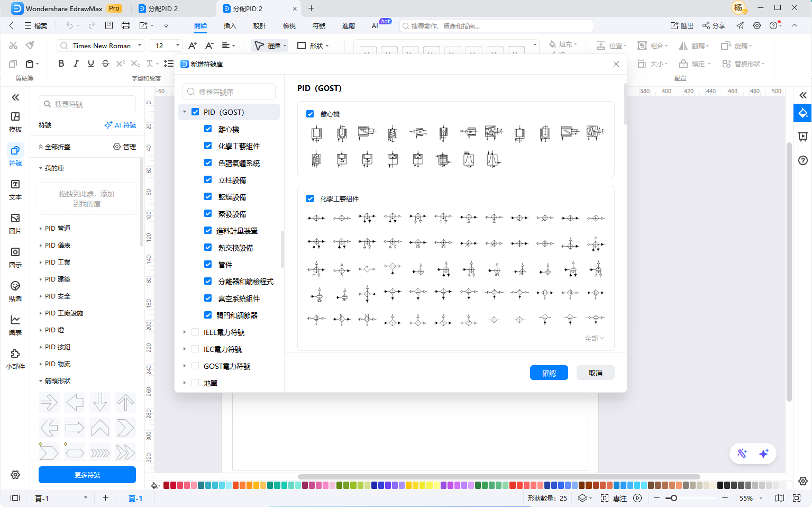The width and height of the screenshot is (812, 507).
Task: Click the Bold formatting icon
Action: 61,64
